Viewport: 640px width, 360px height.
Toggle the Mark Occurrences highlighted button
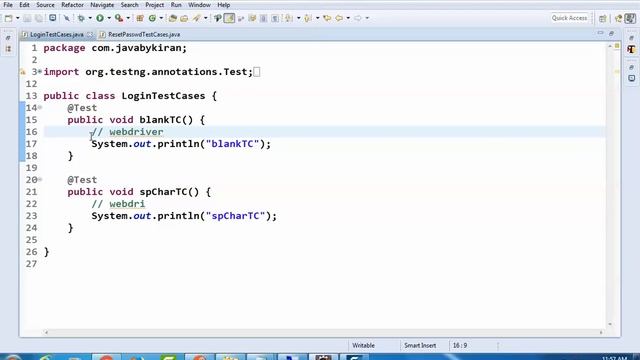[229, 18]
